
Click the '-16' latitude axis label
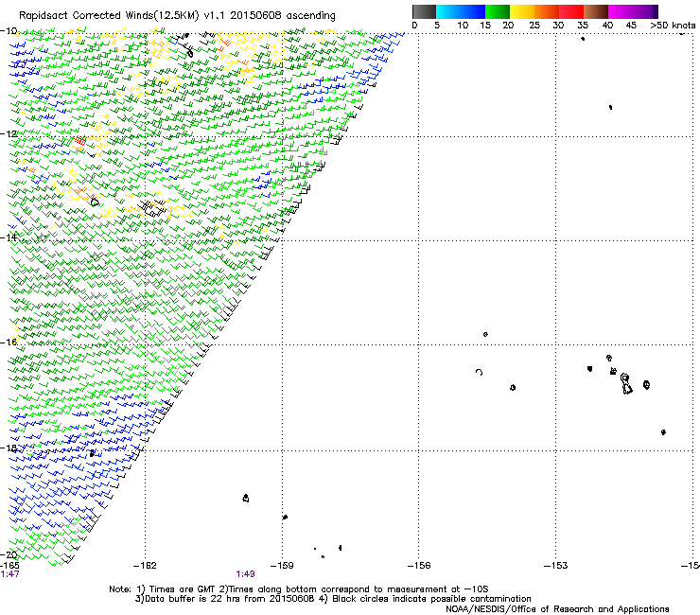pos(9,343)
